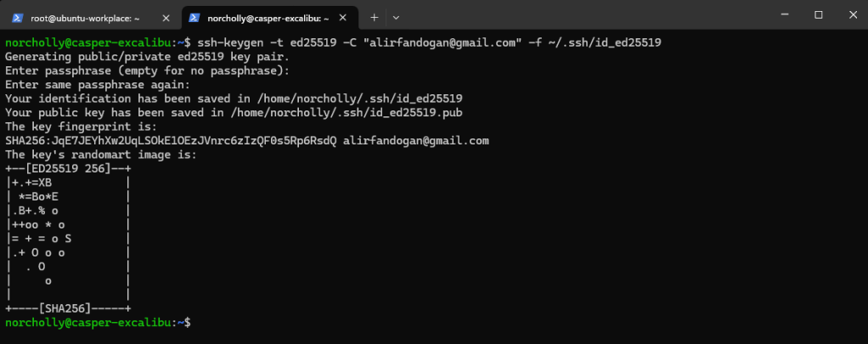
Task: Click PowerShell icon on norcholly tab
Action: coord(194,16)
